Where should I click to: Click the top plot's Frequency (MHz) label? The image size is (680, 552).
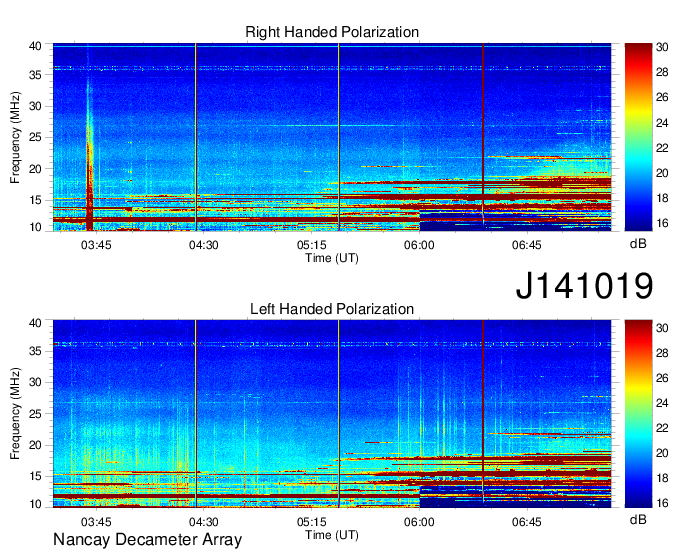point(15,137)
